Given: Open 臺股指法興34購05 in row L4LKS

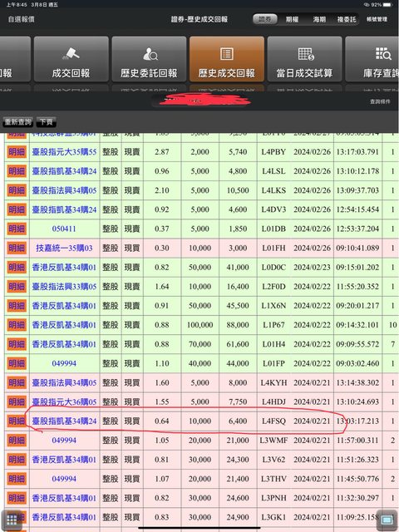Looking at the screenshot, I should pyautogui.click(x=64, y=190).
